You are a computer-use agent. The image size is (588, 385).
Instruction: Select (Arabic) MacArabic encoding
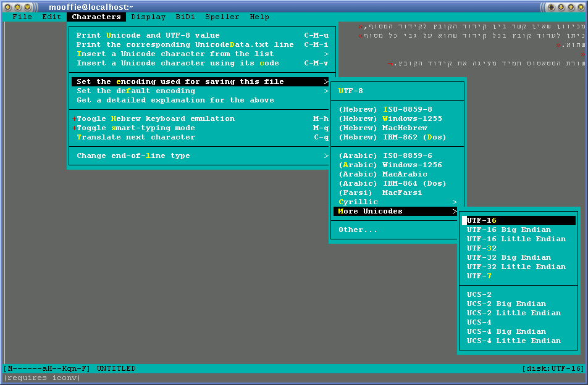[398, 175]
